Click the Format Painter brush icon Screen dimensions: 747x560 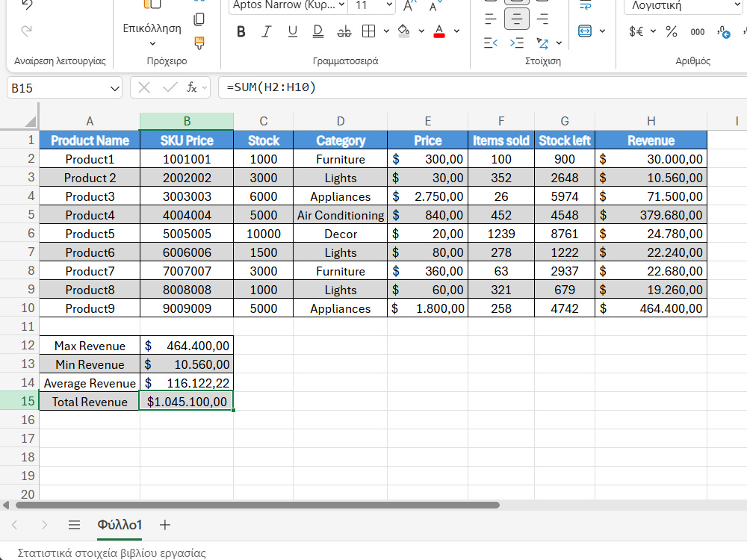[199, 43]
